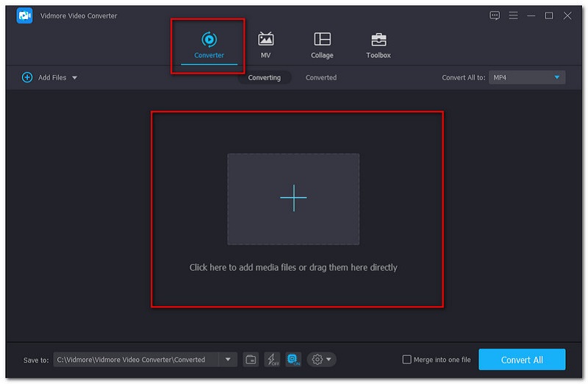Toggle the GPU hardware acceleration icon
This screenshot has height=384, width=588.
[293, 360]
